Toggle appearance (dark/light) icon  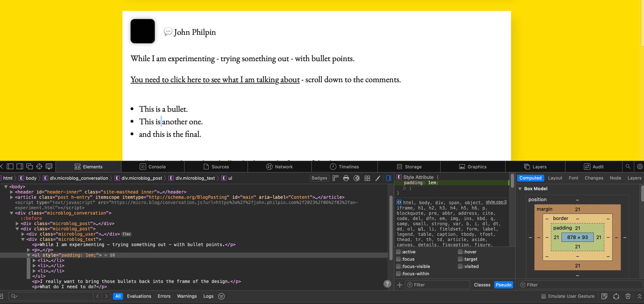coord(357,178)
